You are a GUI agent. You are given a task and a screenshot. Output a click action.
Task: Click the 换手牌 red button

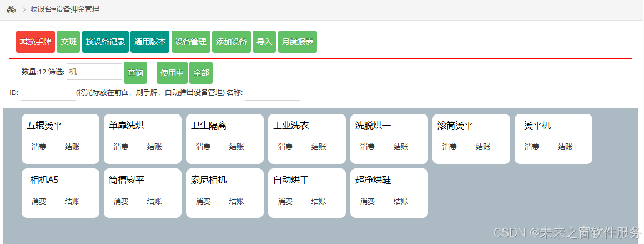36,42
